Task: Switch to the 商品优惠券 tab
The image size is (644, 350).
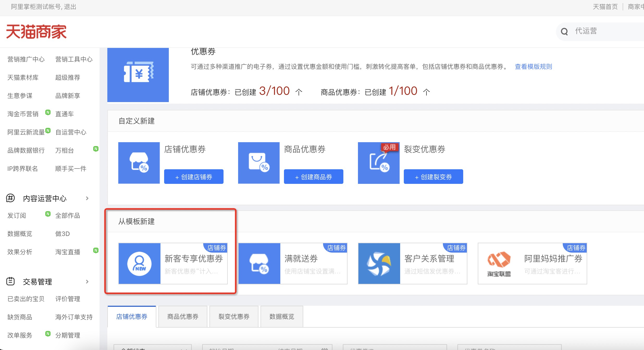Action: coord(183,316)
